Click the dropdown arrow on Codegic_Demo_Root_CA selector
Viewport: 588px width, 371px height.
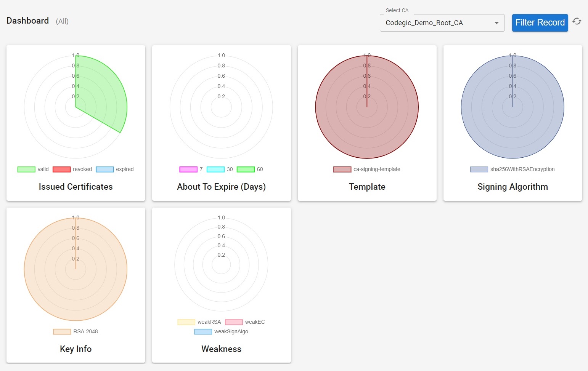tap(496, 23)
